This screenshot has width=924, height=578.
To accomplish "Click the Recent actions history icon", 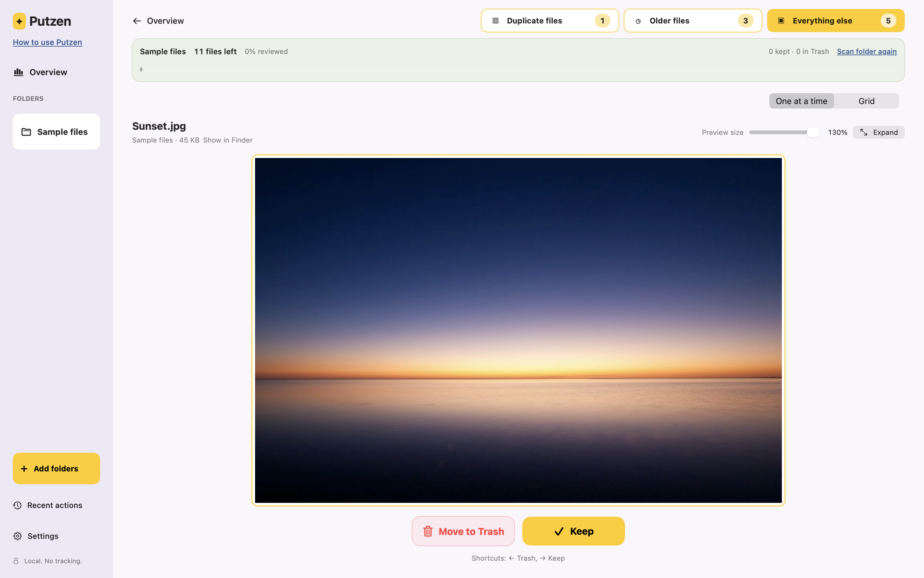I will coord(18,505).
